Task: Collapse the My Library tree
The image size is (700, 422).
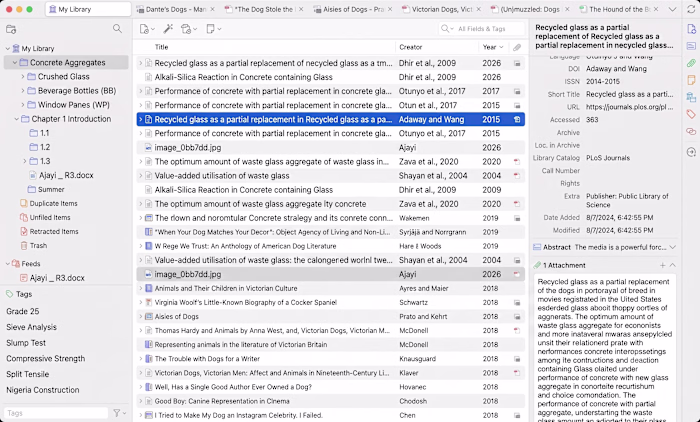Action: (8, 49)
